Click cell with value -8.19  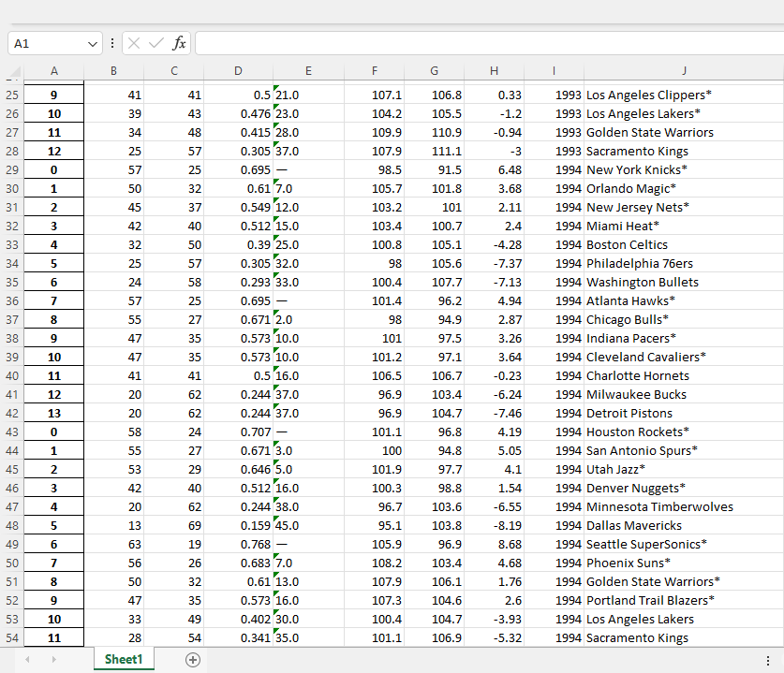pos(494,526)
